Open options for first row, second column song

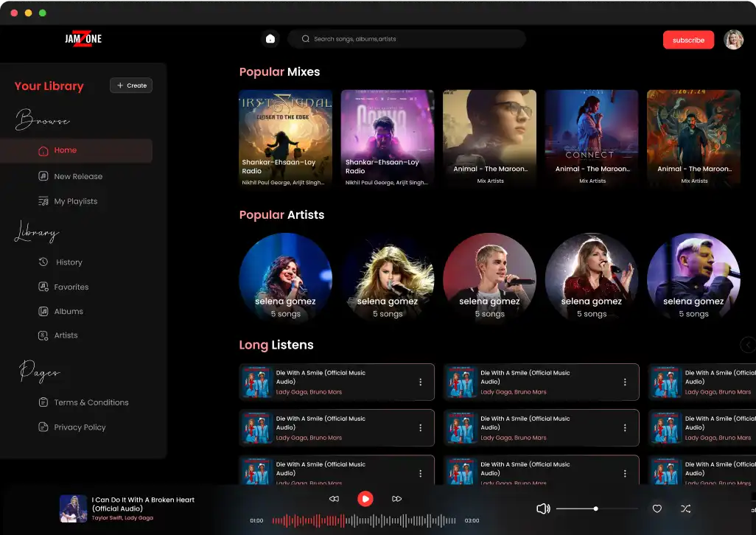pos(625,382)
